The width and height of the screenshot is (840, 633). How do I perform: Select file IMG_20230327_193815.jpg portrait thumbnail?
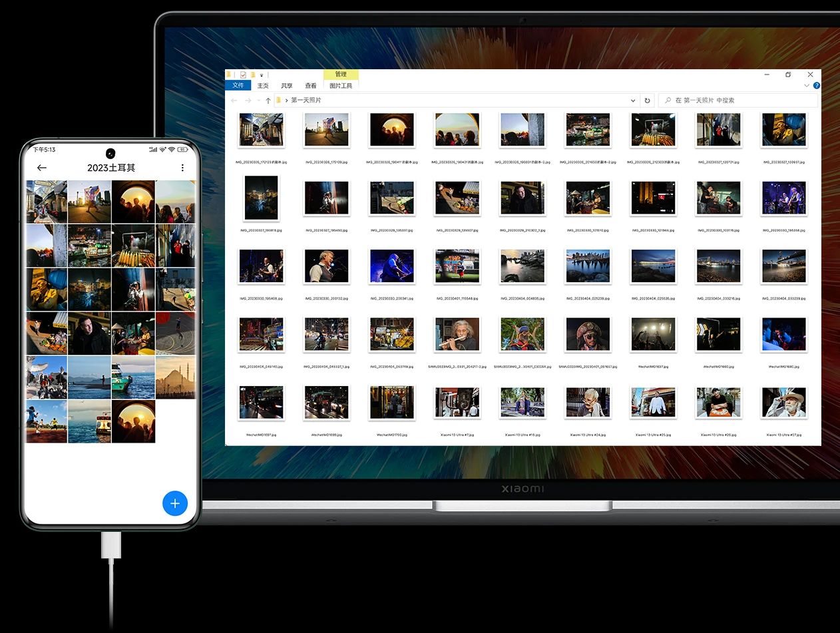click(261, 198)
